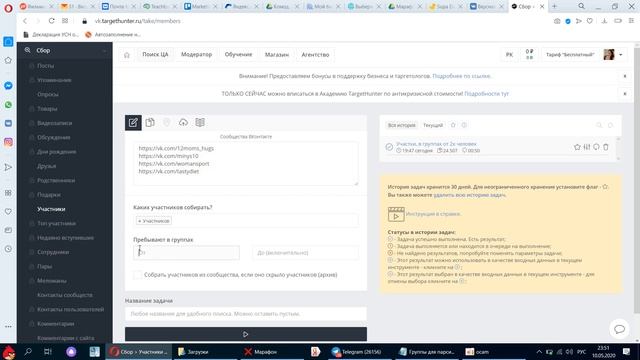Switch to the Текущий history tab
Image resolution: width=640 pixels, height=360 pixels.
click(x=433, y=125)
